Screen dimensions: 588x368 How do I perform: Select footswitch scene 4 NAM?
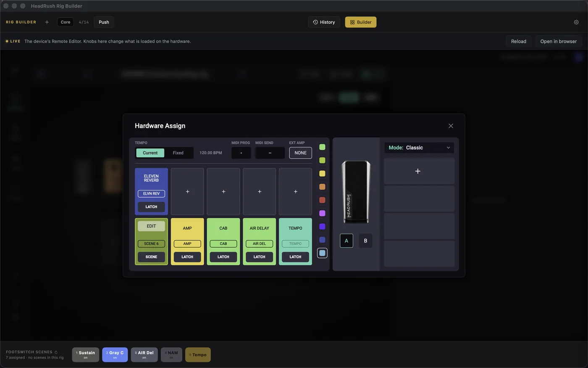click(x=171, y=355)
